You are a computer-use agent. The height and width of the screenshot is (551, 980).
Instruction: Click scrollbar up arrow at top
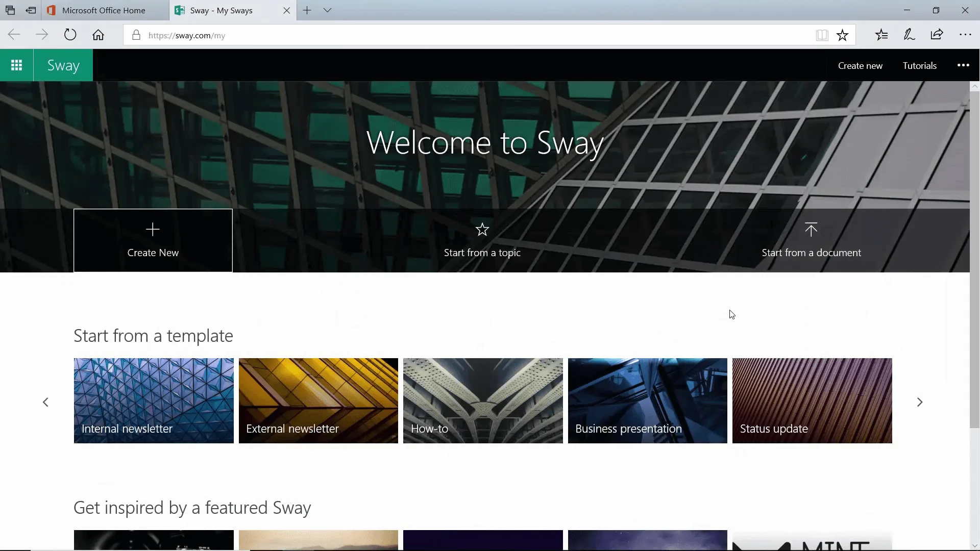click(974, 86)
